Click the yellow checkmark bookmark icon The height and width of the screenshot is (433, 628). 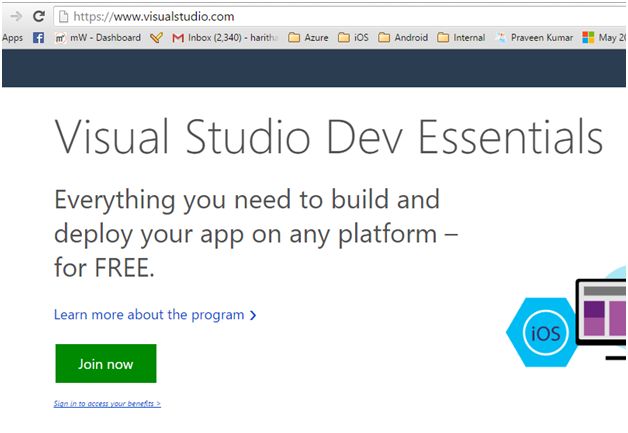click(156, 38)
